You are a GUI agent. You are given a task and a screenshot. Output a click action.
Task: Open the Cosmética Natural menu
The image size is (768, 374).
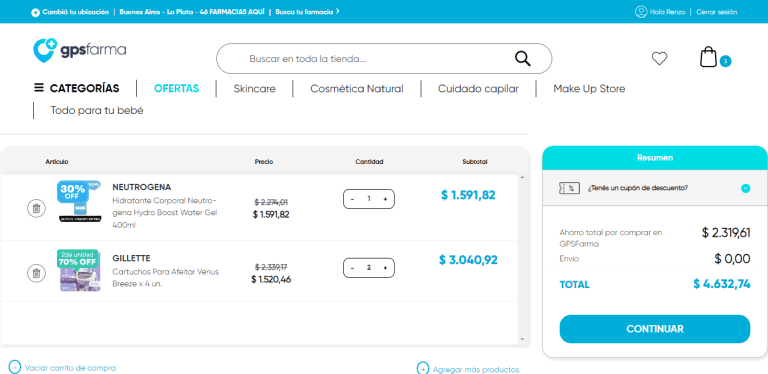click(357, 89)
